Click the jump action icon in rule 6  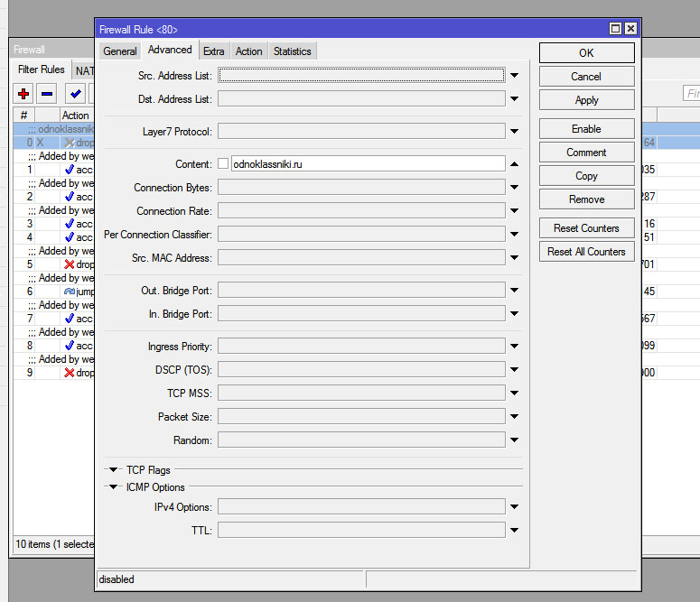(70, 292)
